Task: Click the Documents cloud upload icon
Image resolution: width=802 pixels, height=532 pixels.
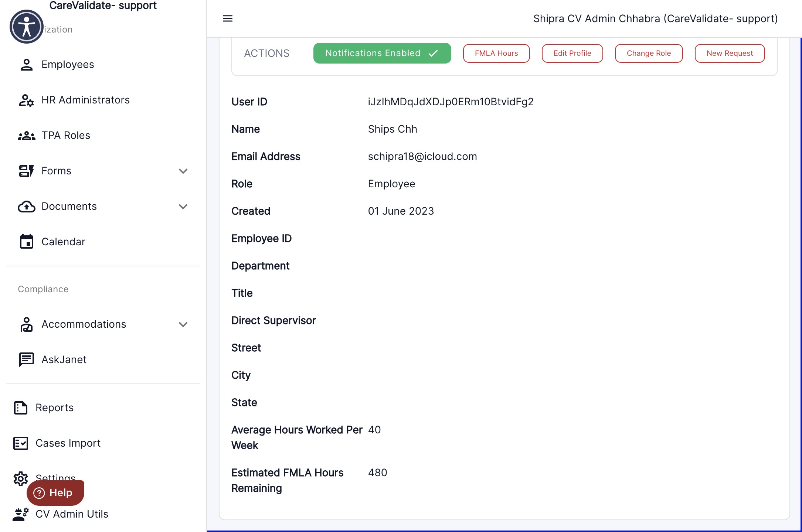Action: [26, 207]
